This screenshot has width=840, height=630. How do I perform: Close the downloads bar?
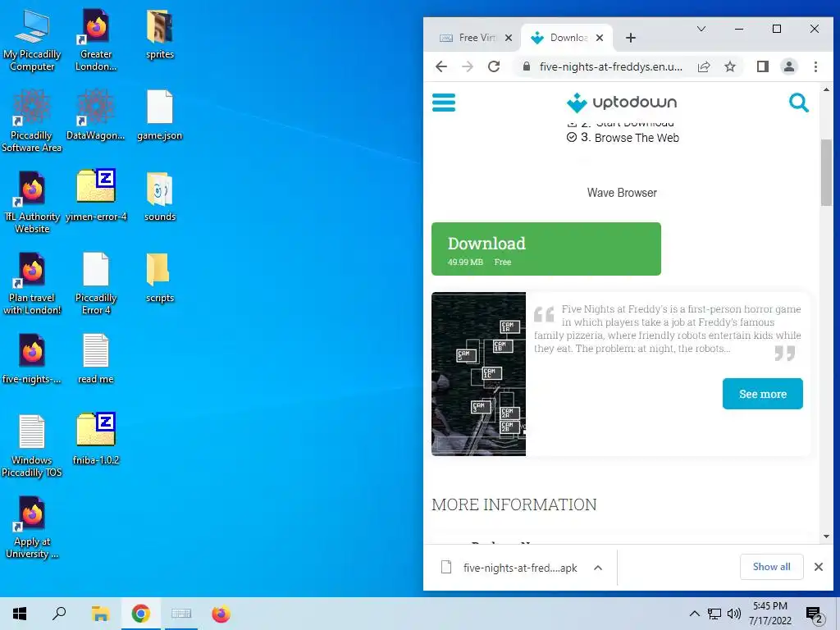(818, 567)
